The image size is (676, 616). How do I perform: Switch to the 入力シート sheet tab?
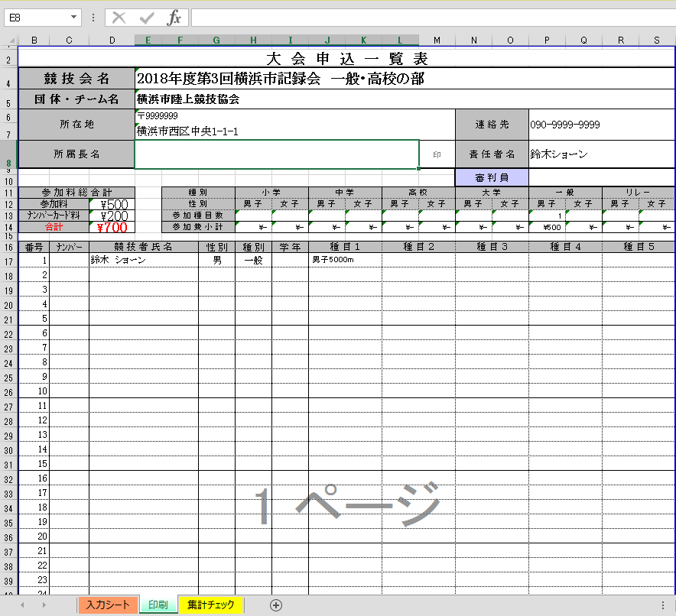coord(108,605)
